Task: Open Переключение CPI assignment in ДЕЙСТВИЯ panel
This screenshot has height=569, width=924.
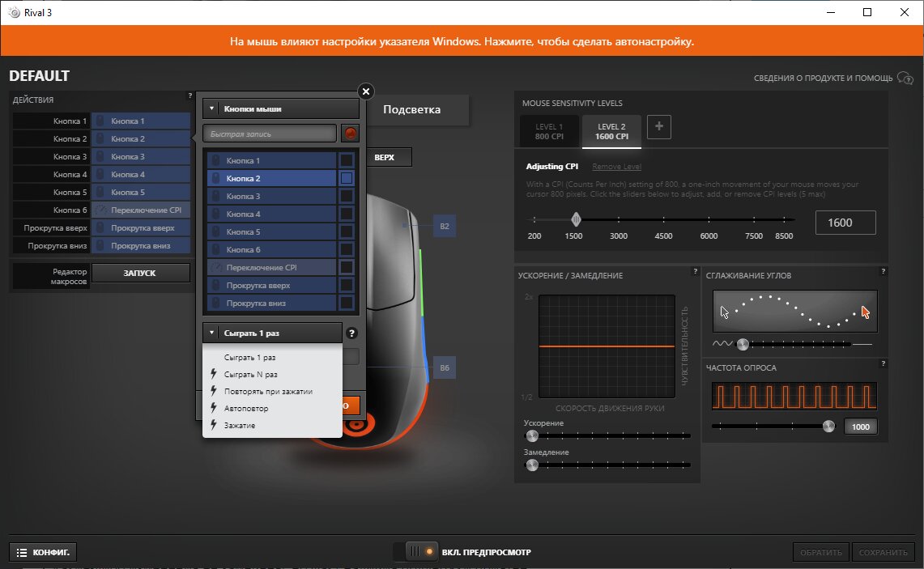Action: [x=141, y=210]
